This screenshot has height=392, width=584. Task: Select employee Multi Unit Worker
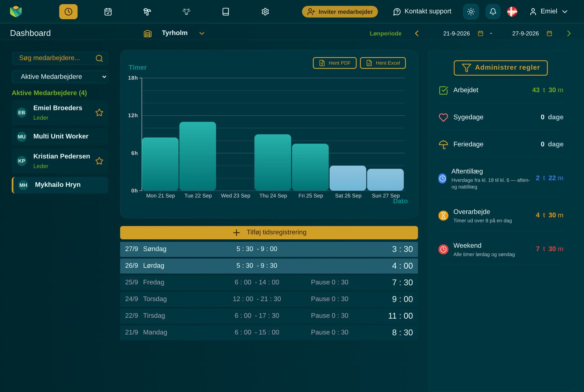tap(60, 137)
